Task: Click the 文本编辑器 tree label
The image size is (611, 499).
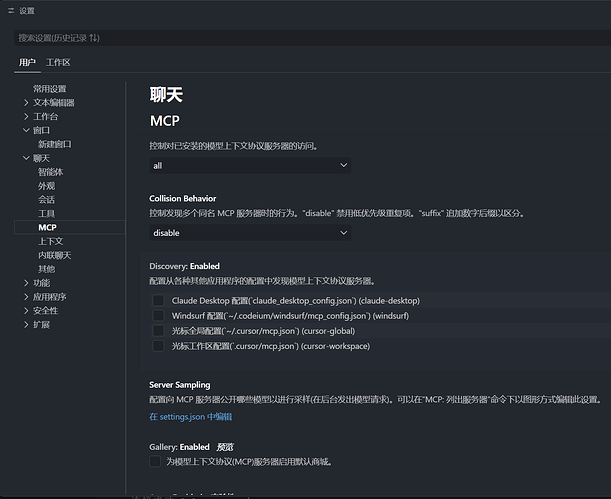Action: (54, 102)
